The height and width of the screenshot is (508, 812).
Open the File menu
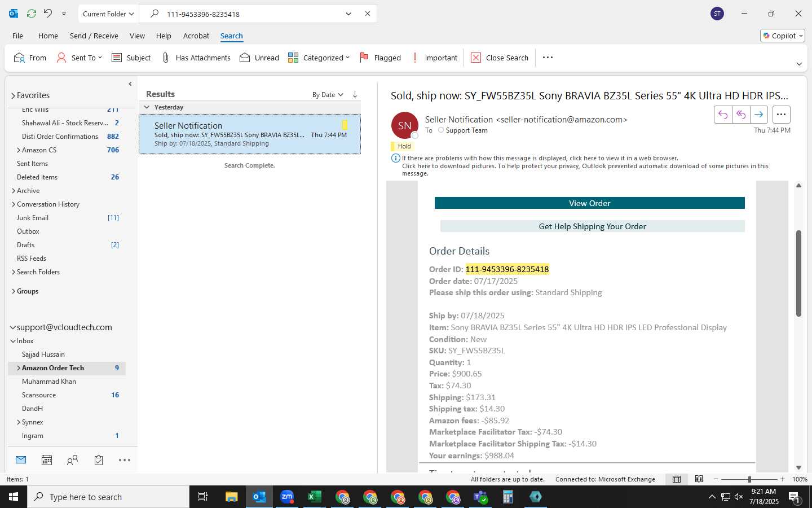[17, 36]
